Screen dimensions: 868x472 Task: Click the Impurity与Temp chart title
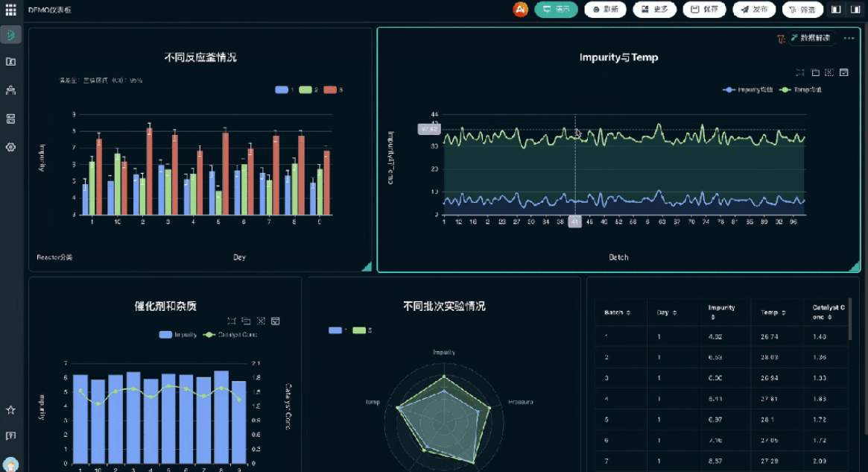pyautogui.click(x=619, y=57)
